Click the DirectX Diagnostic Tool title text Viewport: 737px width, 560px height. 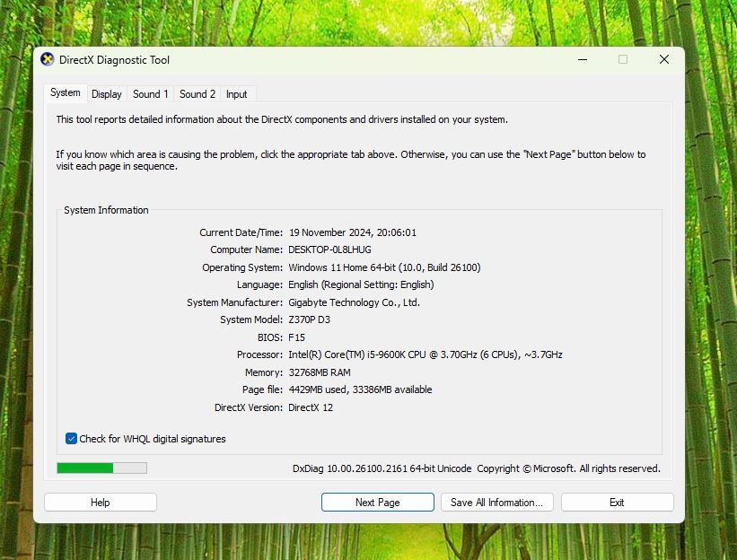[x=114, y=59]
